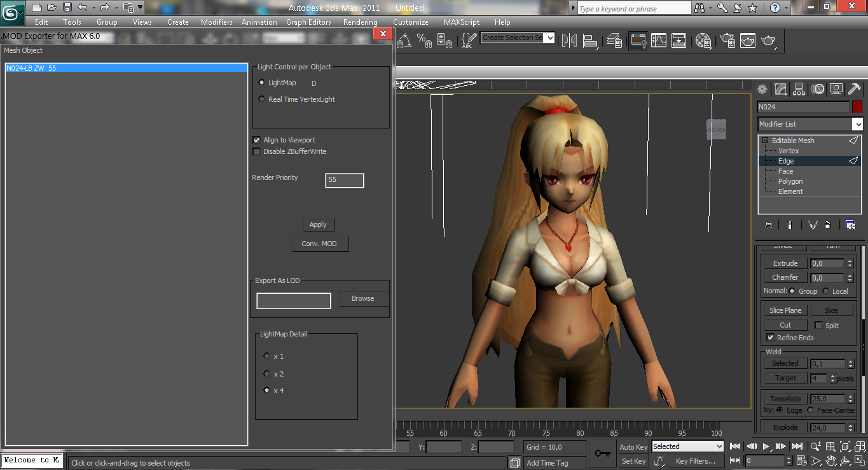Click the Set Keys key icon
The height and width of the screenshot is (470, 868).
[x=602, y=453]
